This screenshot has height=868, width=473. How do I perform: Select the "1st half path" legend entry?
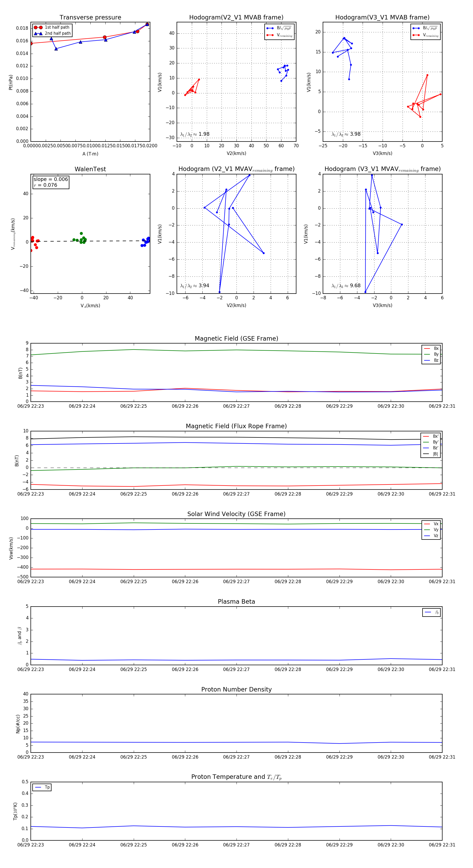coord(52,27)
